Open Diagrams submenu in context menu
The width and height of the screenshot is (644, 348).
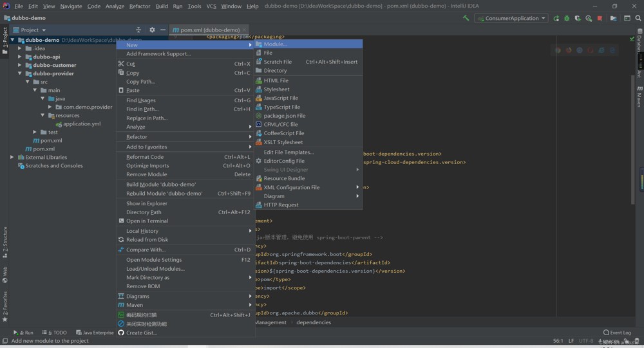[185, 297]
